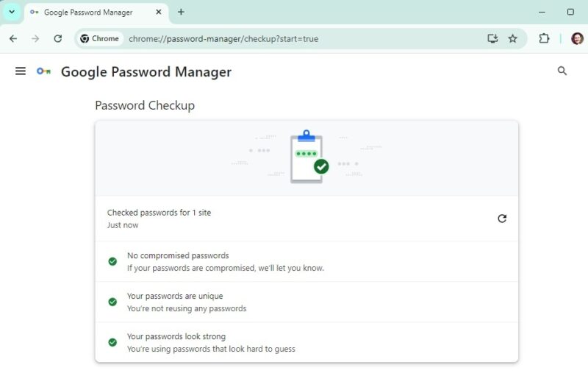Click the 'Password Checkup' heading
Image resolution: width=588 pixels, height=376 pixels.
point(145,105)
